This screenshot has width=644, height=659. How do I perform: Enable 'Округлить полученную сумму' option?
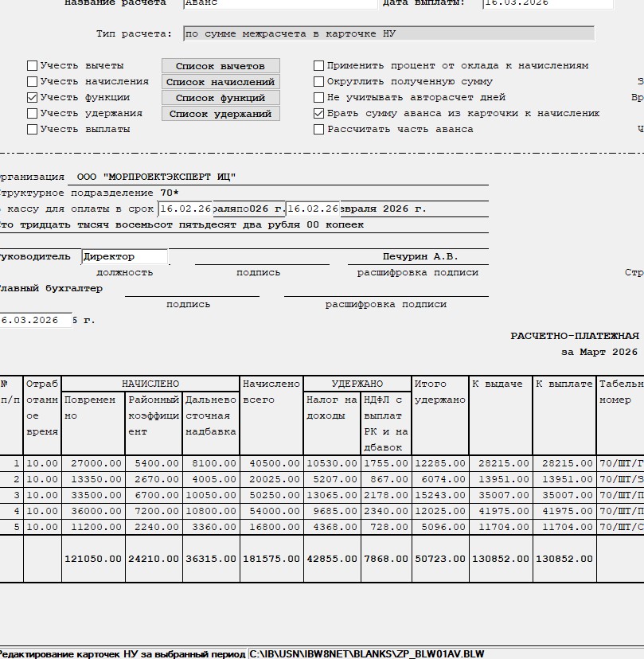point(319,82)
